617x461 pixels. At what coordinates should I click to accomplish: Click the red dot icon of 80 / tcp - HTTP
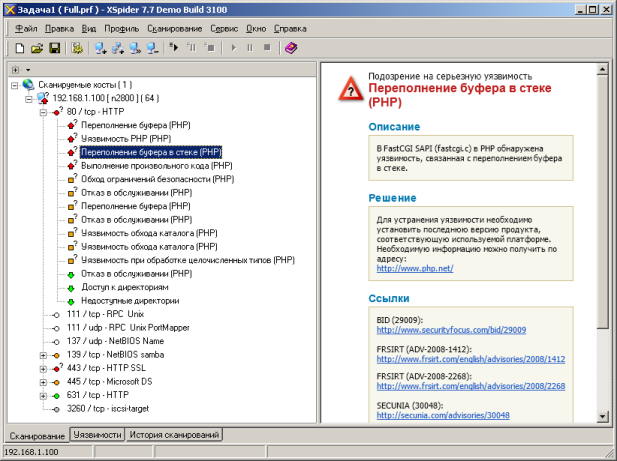point(56,113)
